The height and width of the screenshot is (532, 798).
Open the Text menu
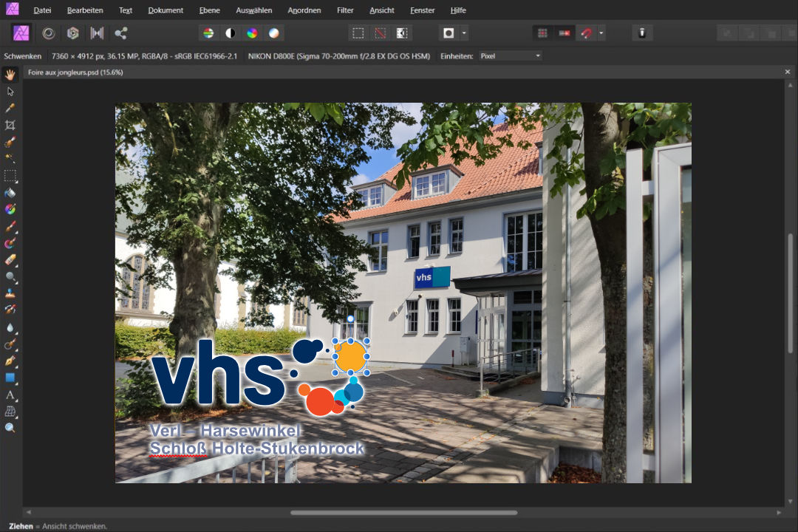(x=125, y=10)
